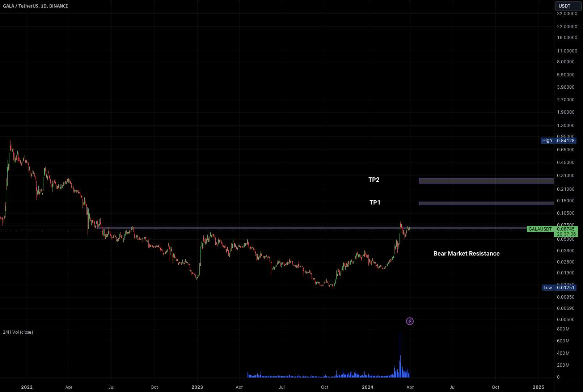Click the Low 0.01251 price marker
This screenshot has height=392, width=583.
[x=559, y=288]
